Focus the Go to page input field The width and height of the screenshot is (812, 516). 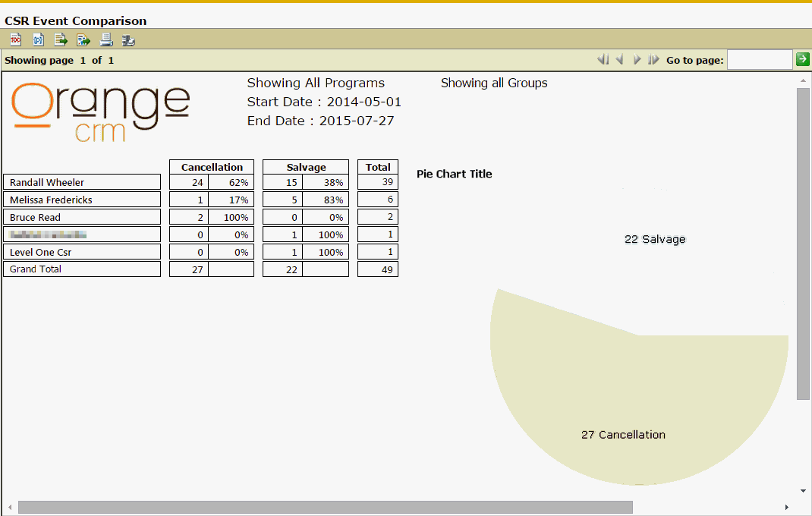[x=759, y=60]
